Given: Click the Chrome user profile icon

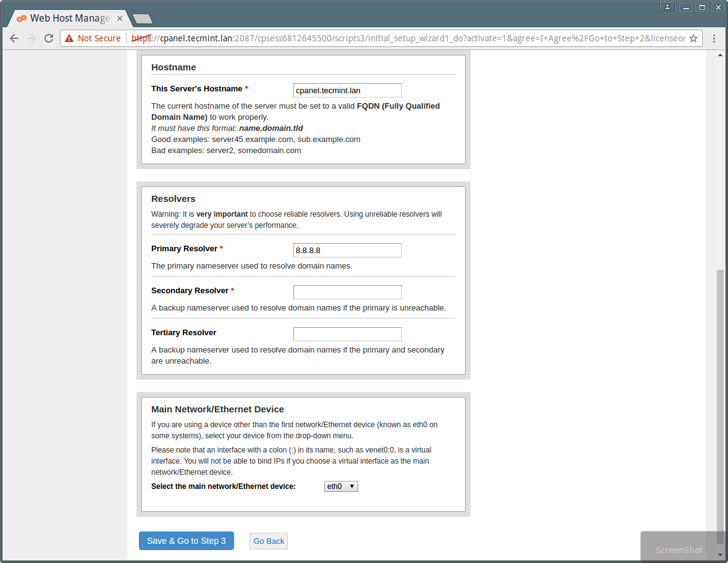Looking at the screenshot, I should [x=667, y=7].
